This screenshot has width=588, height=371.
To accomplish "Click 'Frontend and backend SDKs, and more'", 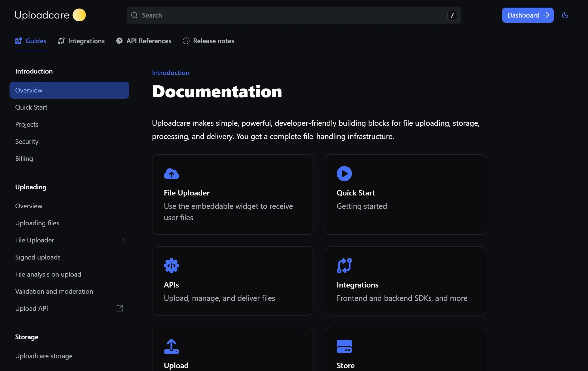I will [402, 298].
